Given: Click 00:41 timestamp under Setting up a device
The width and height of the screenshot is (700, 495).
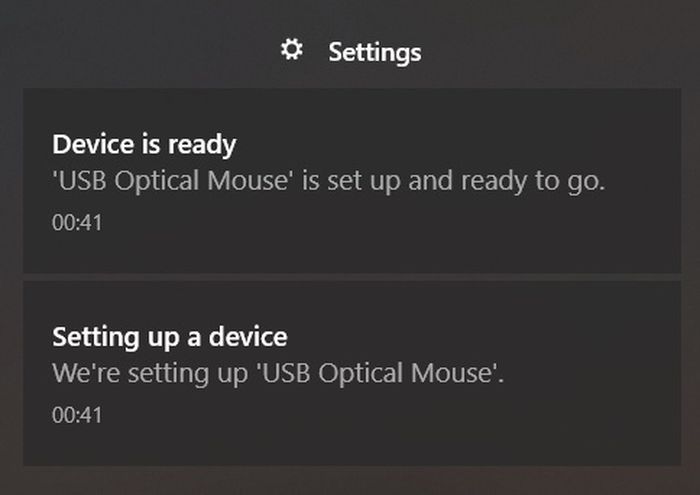Looking at the screenshot, I should coord(77,414).
